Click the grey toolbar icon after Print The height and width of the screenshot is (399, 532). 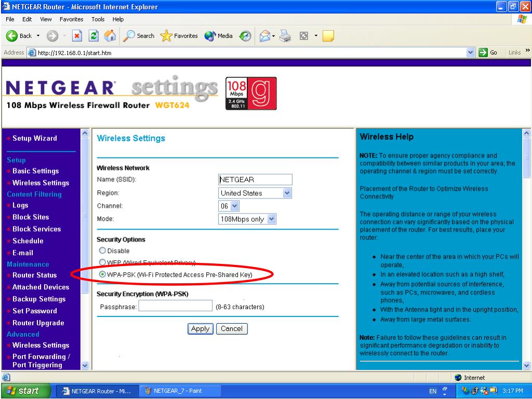(303, 36)
